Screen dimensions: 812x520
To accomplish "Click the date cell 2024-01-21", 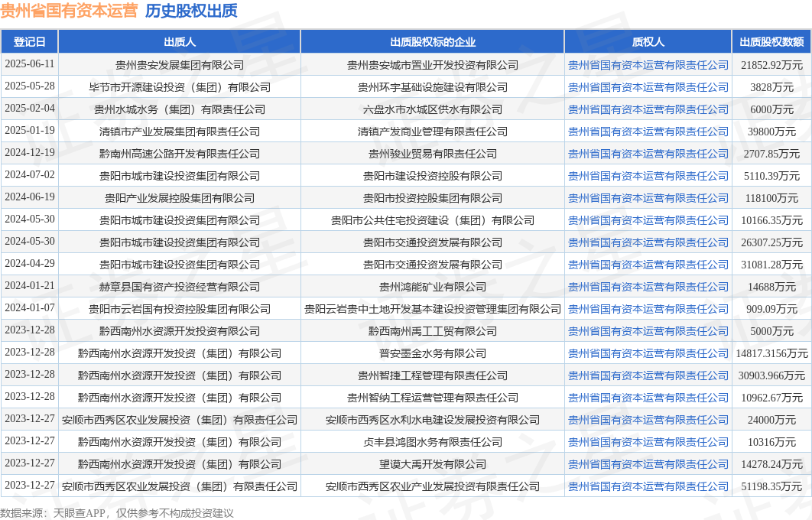I will (x=30, y=285).
